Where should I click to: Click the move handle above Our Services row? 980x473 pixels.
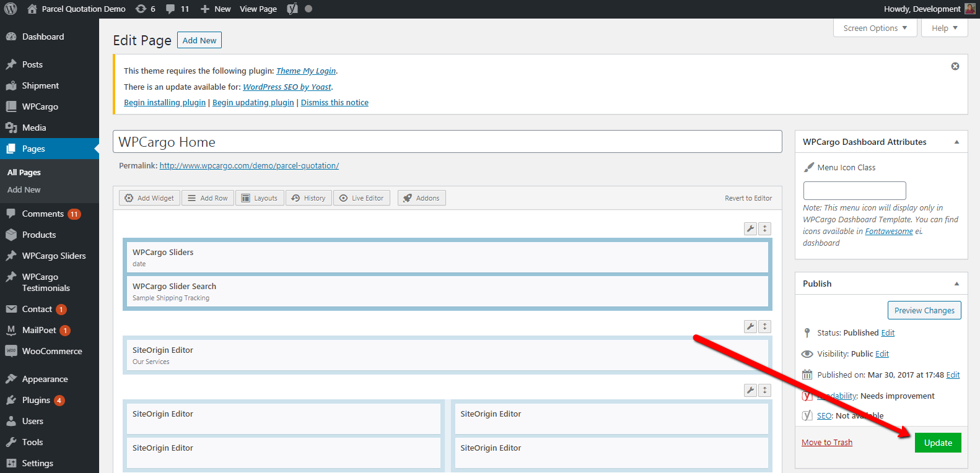[x=765, y=326]
